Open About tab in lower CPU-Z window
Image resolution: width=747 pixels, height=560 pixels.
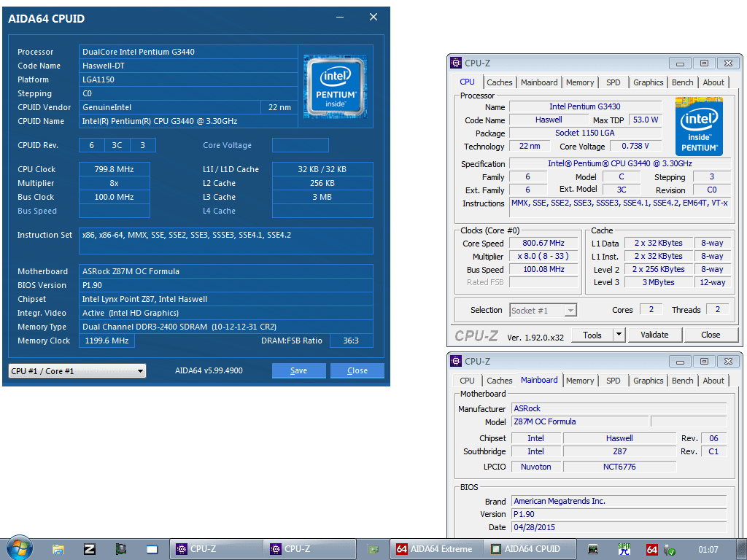713,381
